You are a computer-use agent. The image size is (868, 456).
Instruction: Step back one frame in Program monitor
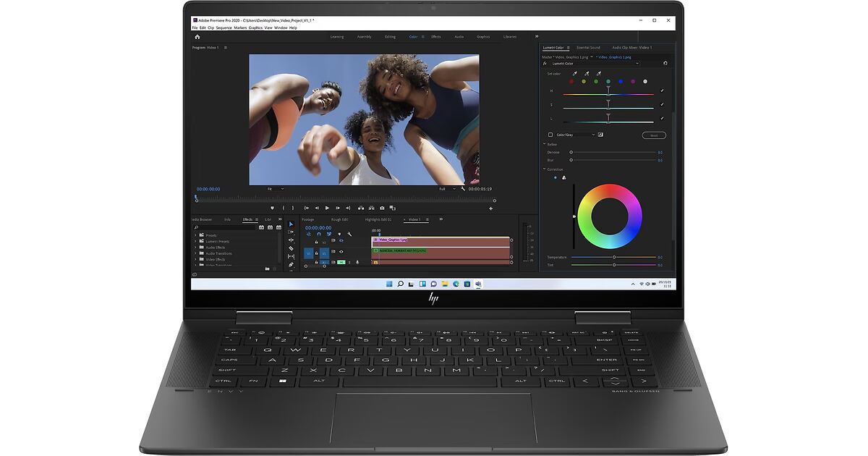click(317, 208)
